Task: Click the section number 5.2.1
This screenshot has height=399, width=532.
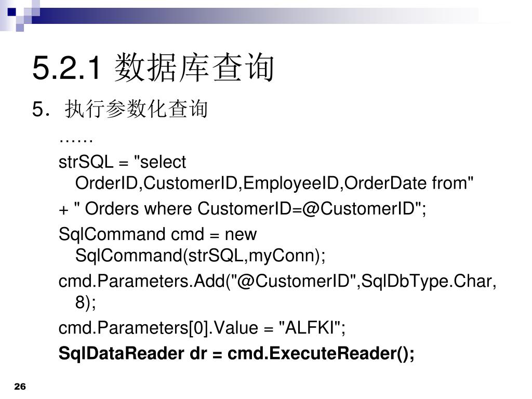Action: click(66, 68)
